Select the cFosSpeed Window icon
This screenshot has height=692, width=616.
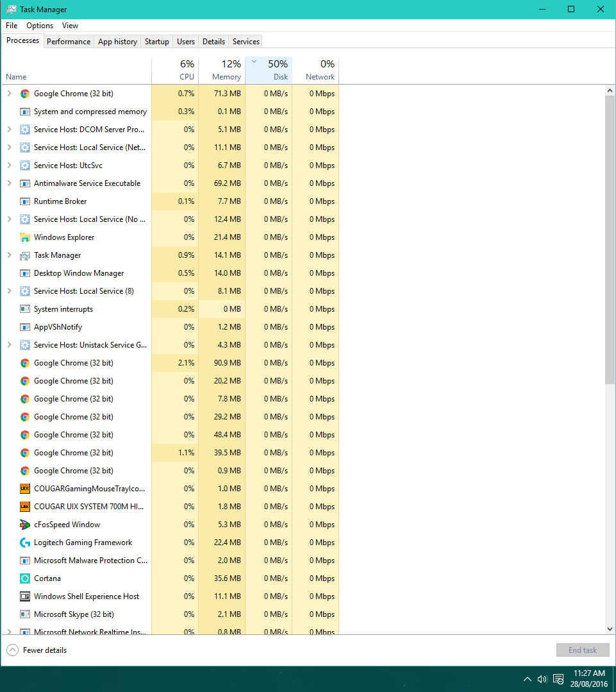25,525
